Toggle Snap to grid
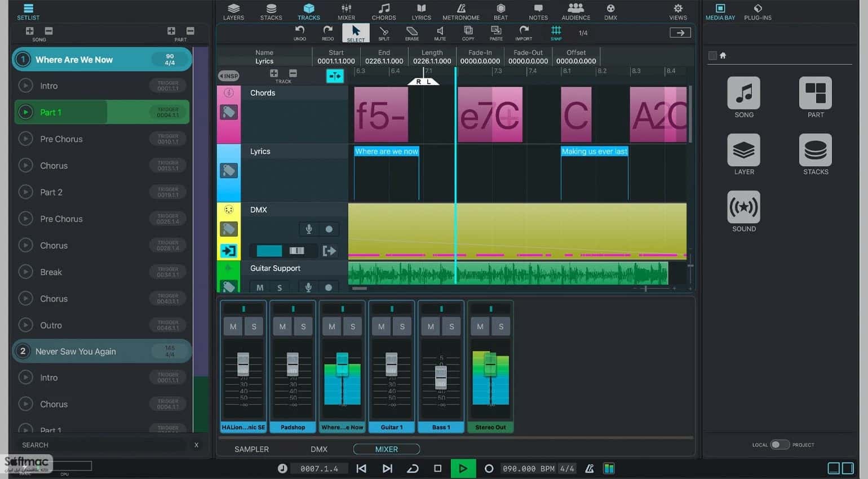 [x=556, y=33]
